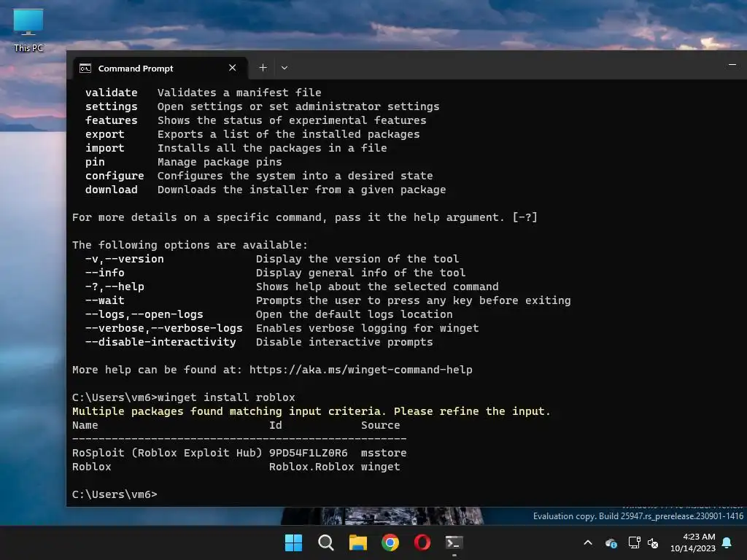The height and width of the screenshot is (560, 747).
Task: Expand the terminal profile dropdown
Action: pos(285,68)
